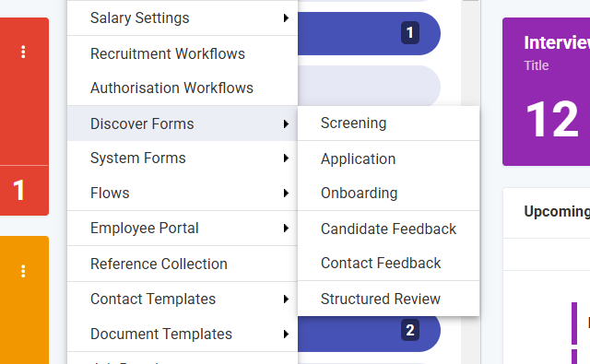The height and width of the screenshot is (364, 590).
Task: Click the badge showing number 2
Action: (410, 330)
